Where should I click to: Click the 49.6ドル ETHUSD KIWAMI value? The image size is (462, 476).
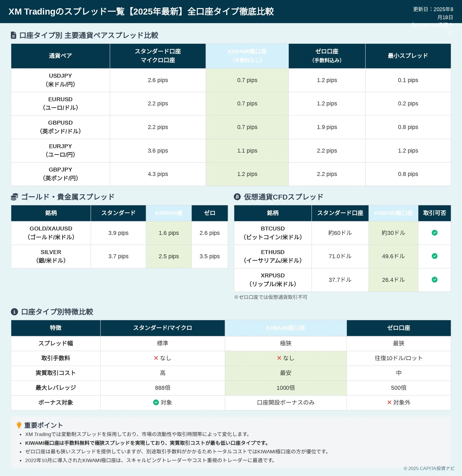pos(393,256)
